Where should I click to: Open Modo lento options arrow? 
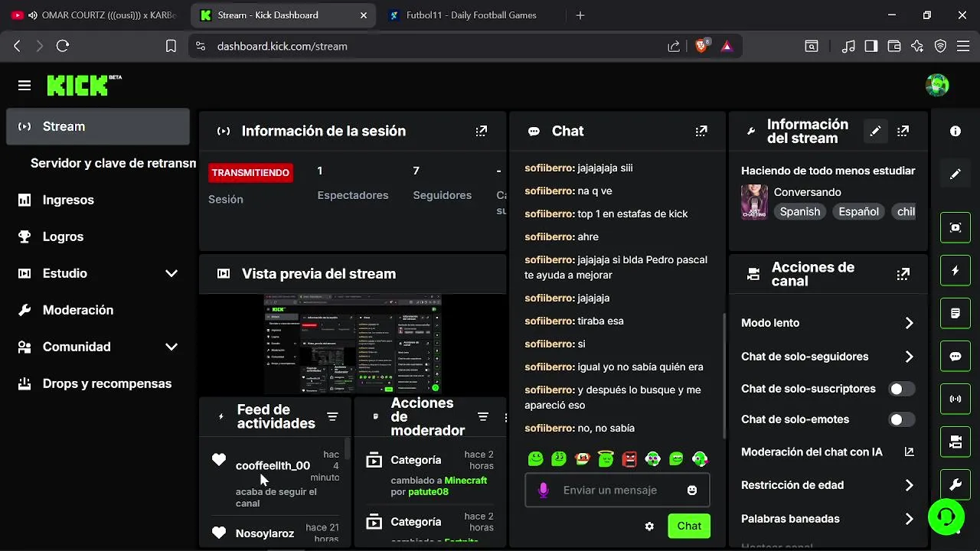909,323
